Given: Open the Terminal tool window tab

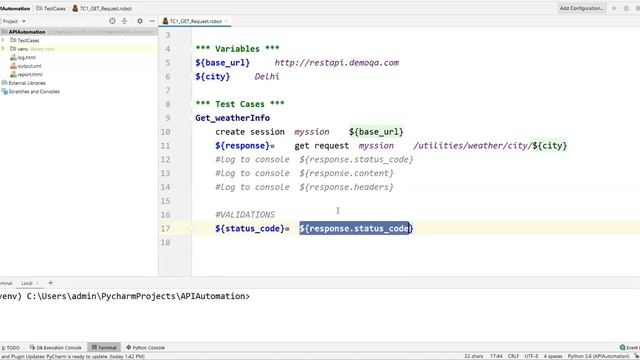Looking at the screenshot, I should click(x=104, y=348).
